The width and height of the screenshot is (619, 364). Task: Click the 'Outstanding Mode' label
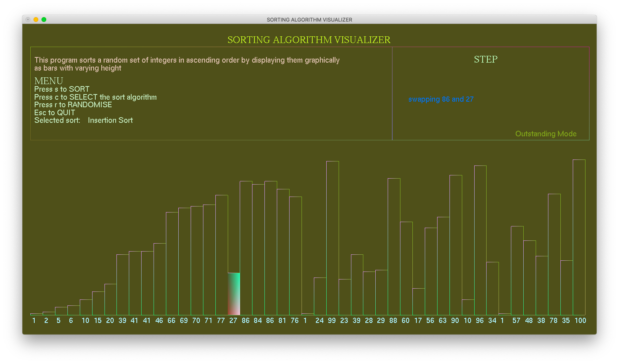(x=546, y=134)
